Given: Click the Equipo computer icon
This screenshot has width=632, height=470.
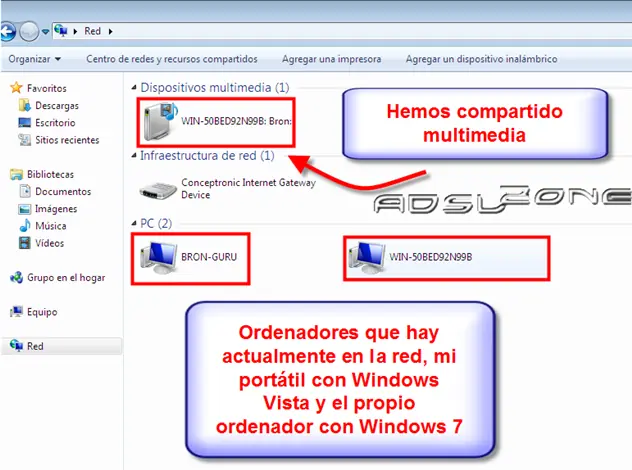Looking at the screenshot, I should [16, 312].
